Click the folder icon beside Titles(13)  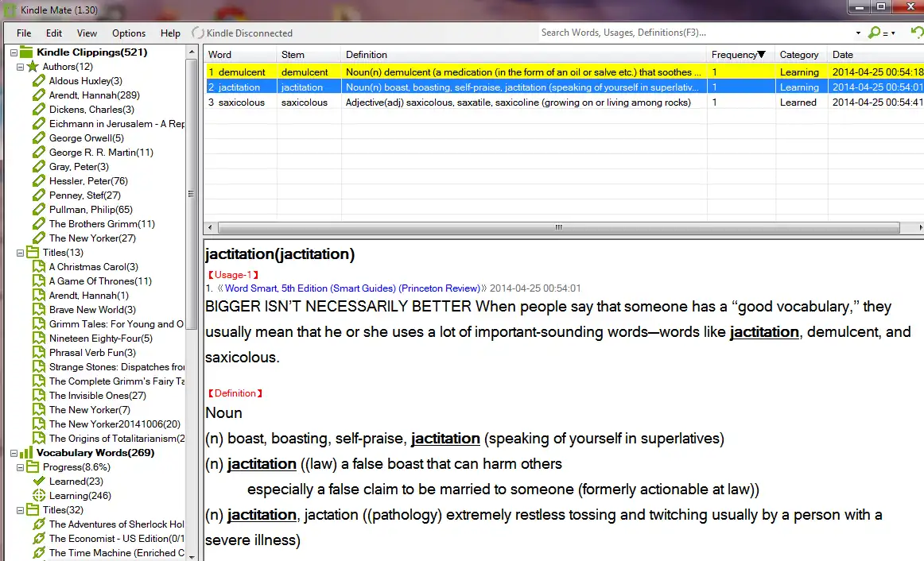(x=33, y=253)
